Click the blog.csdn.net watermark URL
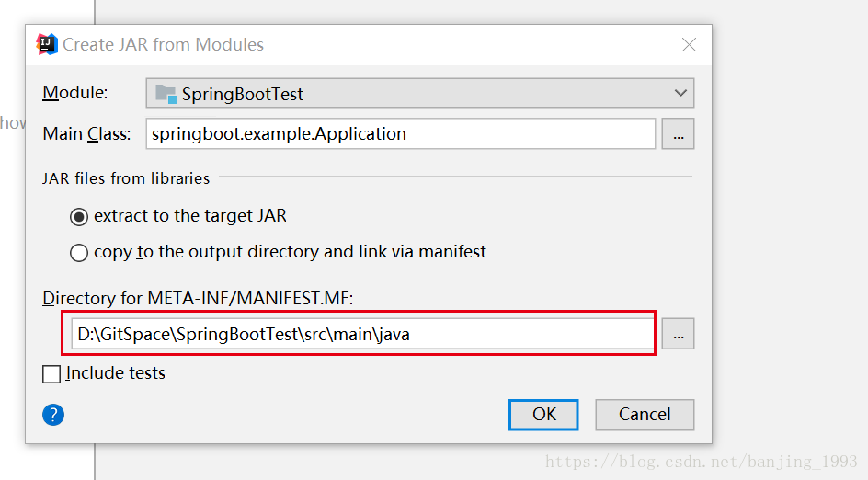868x480 pixels. (701, 462)
